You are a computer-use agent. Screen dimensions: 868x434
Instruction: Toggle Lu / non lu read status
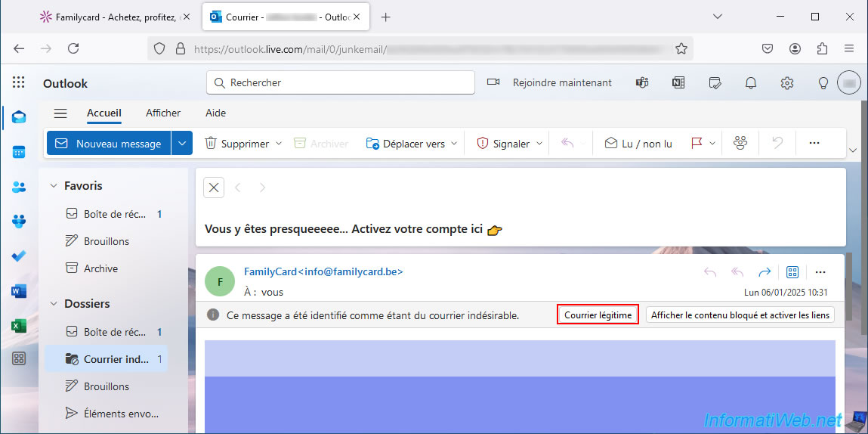pos(638,144)
